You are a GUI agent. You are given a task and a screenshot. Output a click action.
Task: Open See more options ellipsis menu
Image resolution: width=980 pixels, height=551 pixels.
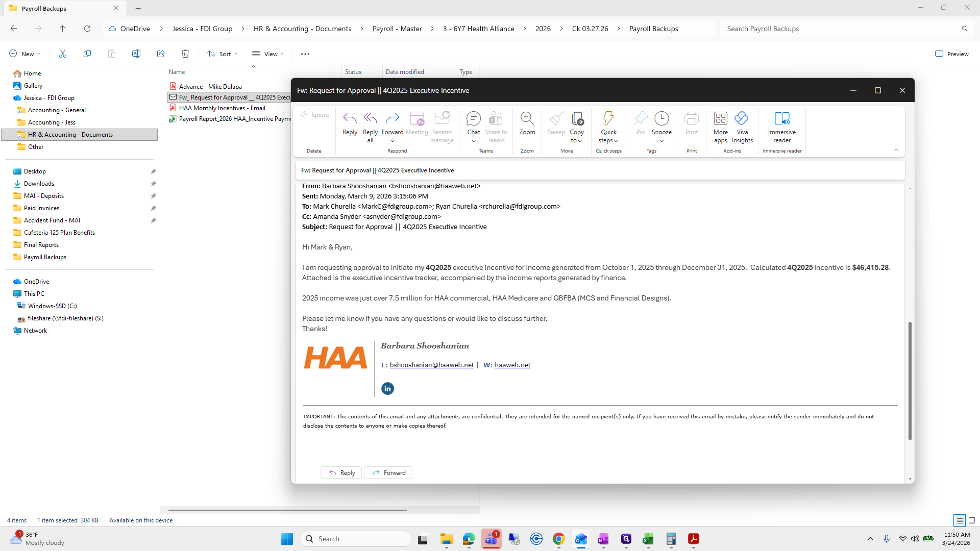305,54
